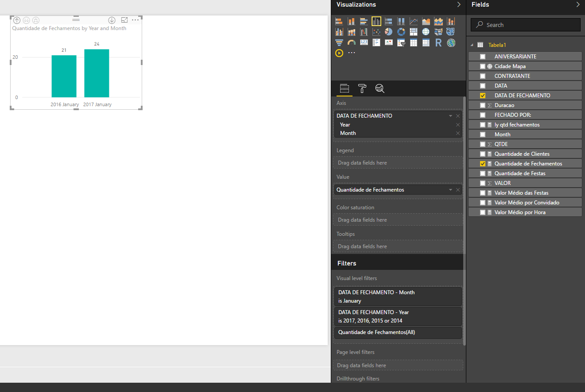585x392 pixels.
Task: Choose the treemap visualization
Action: (414, 32)
